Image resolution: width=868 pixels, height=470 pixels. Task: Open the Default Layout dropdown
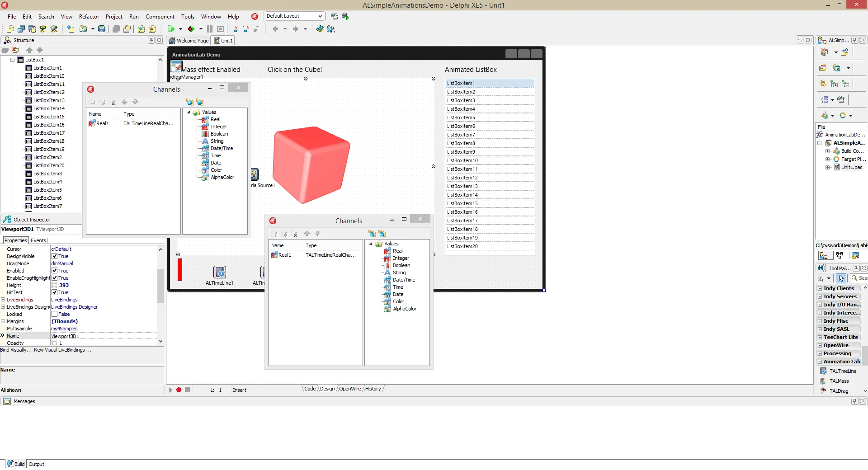(294, 16)
